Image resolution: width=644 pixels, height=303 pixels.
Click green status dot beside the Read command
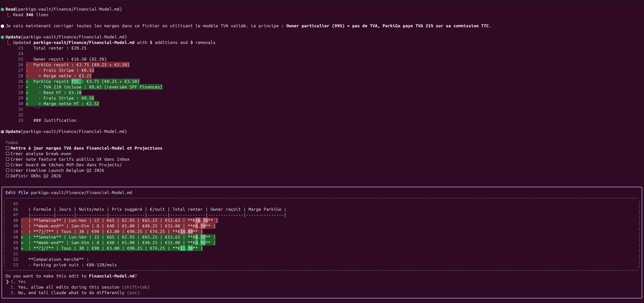click(3, 9)
